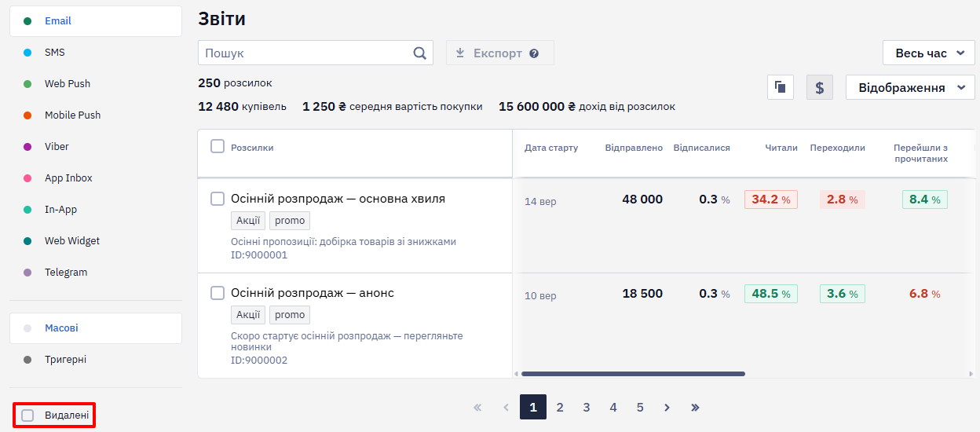Select the Web Widget channel
Screen dimensions: 980x432
coord(96,241)
